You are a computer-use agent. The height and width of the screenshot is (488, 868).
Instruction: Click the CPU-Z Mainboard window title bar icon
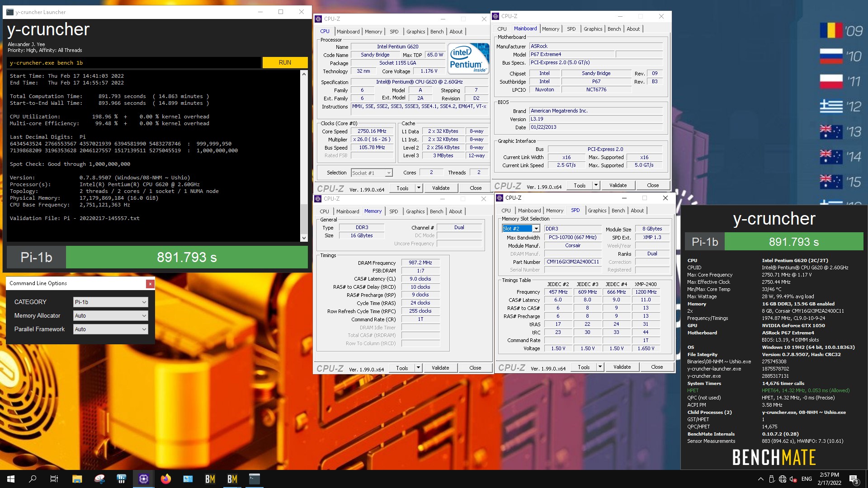click(495, 16)
